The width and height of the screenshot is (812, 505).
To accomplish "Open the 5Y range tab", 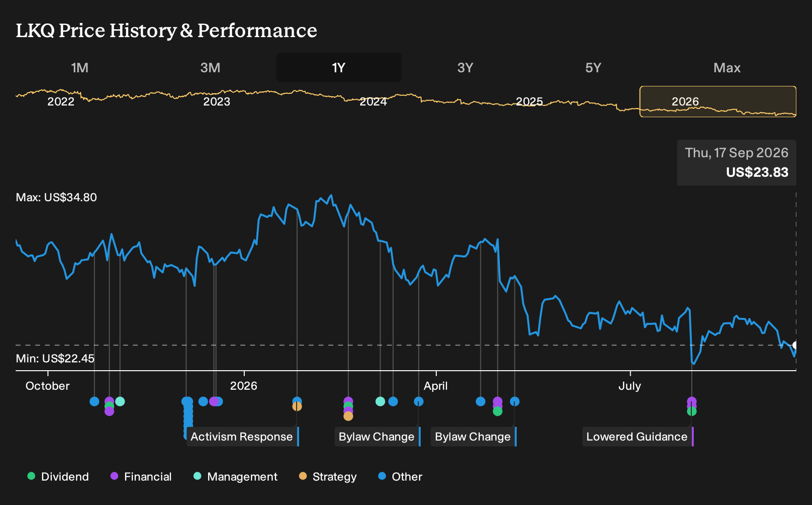I will point(593,67).
